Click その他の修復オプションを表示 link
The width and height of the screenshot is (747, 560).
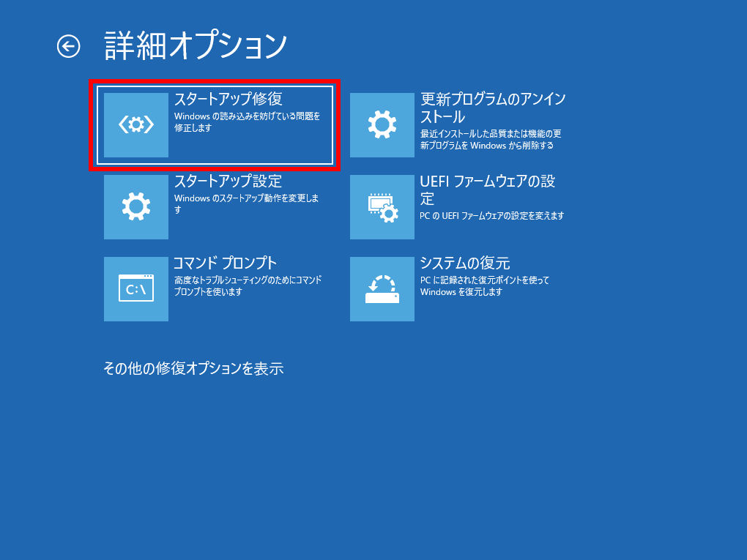(x=193, y=368)
